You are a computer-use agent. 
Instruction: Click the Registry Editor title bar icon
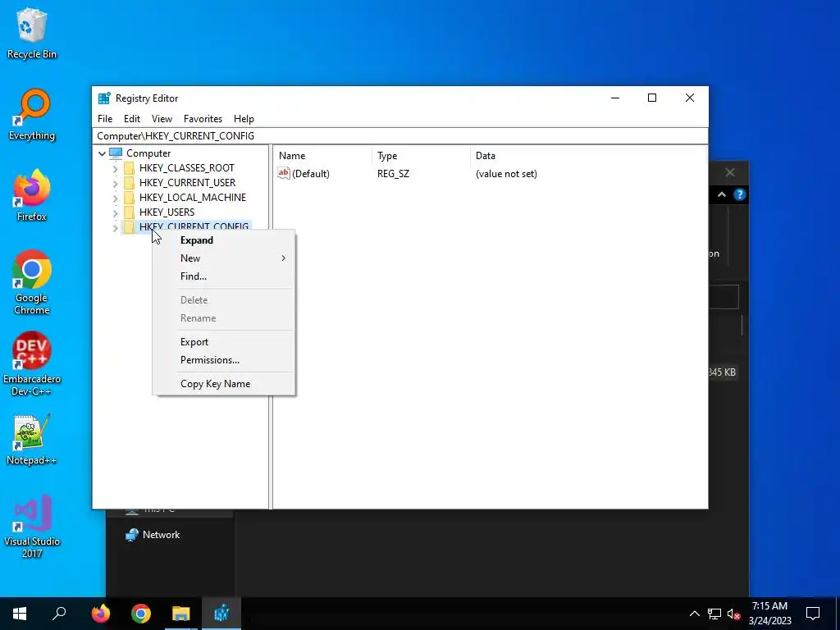[x=104, y=98]
